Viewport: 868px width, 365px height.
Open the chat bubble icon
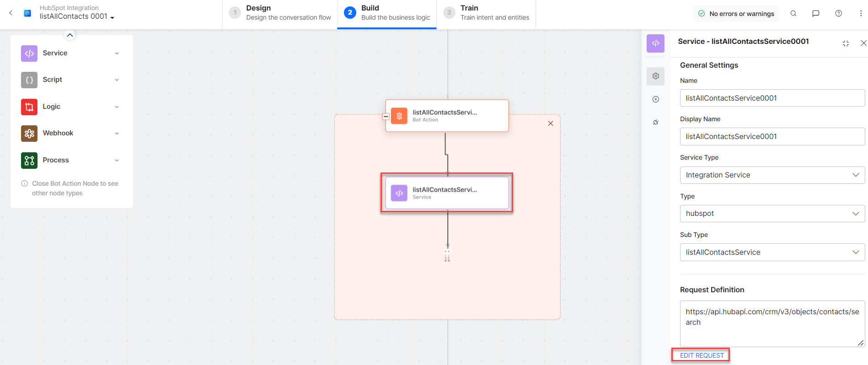point(815,13)
